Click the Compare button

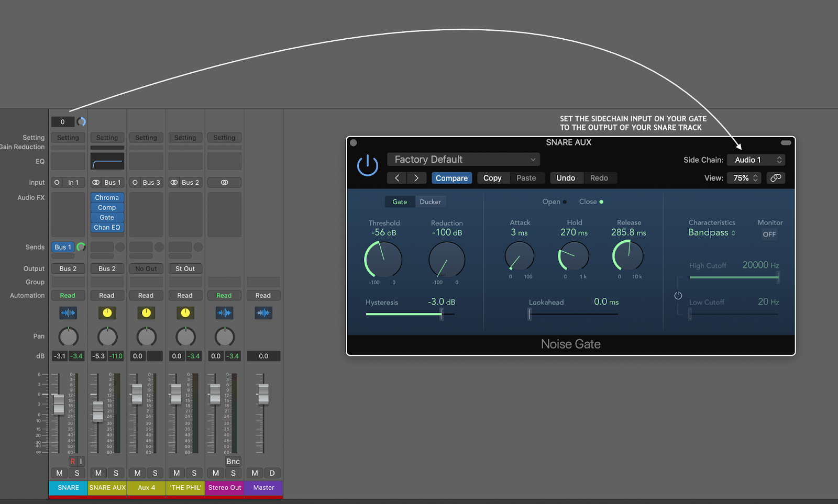[451, 178]
